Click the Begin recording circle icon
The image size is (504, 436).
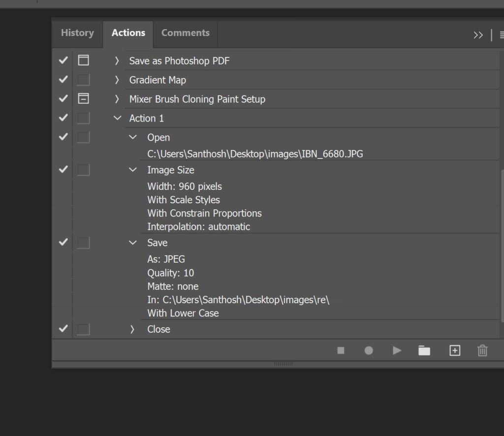(x=369, y=350)
